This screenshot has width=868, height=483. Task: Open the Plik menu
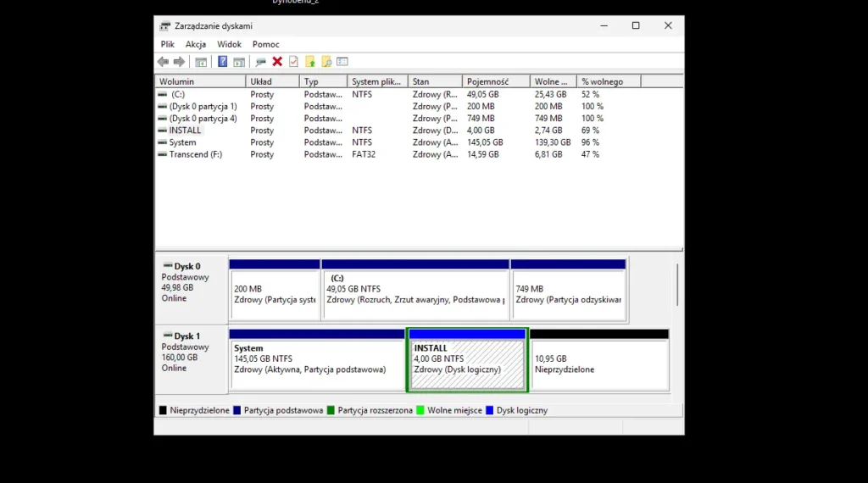coord(168,44)
